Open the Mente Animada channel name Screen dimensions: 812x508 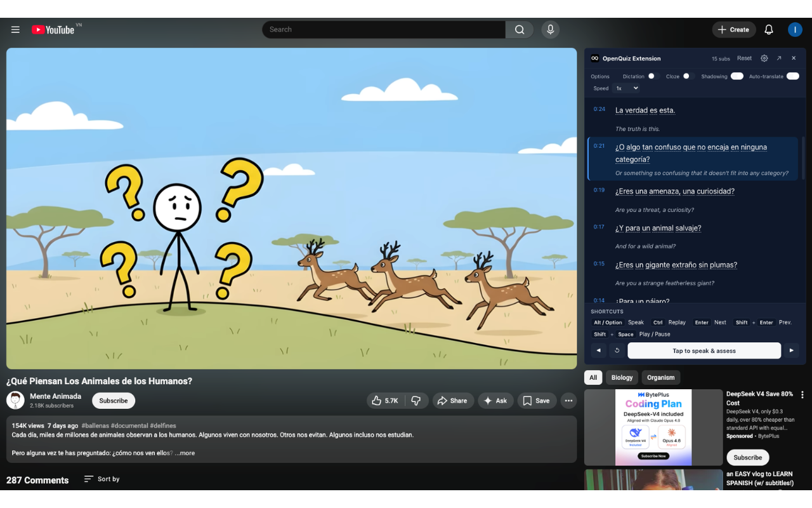coord(56,396)
